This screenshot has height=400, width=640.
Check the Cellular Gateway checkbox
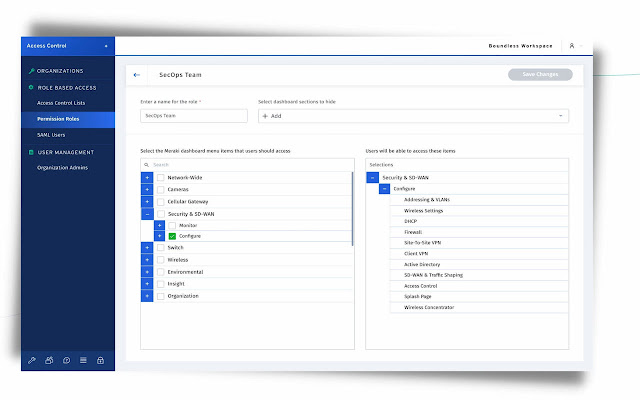[161, 202]
